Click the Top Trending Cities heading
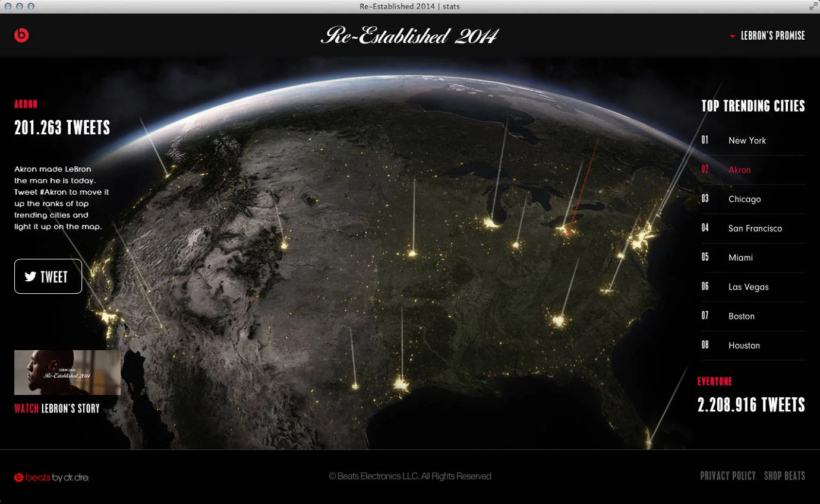Viewport: 820px width, 504px height. coord(753,106)
